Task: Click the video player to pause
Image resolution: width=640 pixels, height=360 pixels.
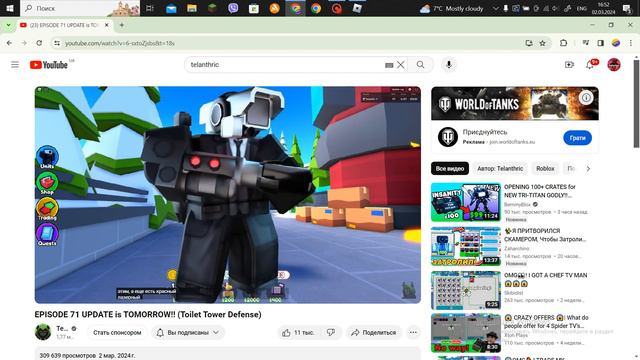Action: [228, 195]
